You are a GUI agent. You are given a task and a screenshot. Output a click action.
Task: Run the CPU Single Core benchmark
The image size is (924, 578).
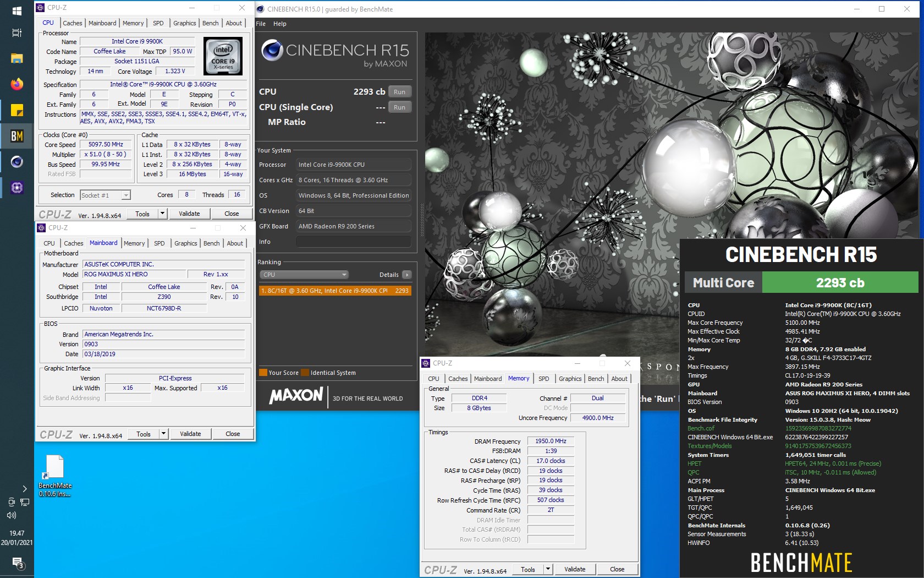400,107
